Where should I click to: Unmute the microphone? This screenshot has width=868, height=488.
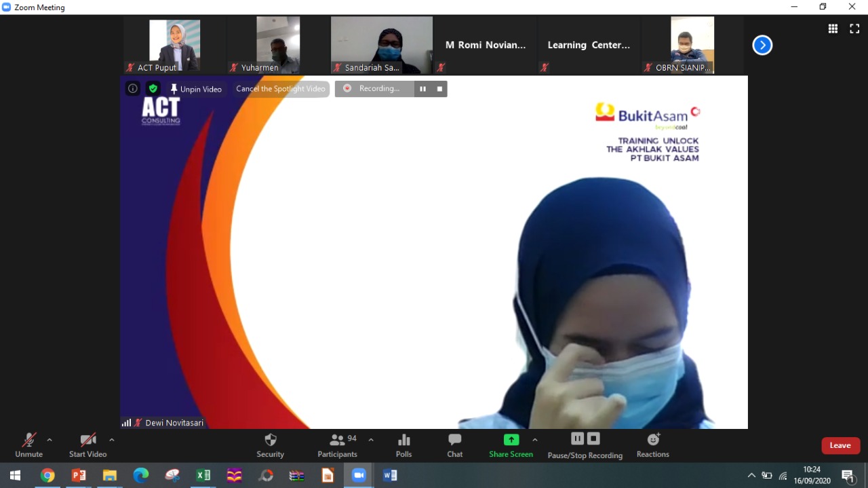28,440
